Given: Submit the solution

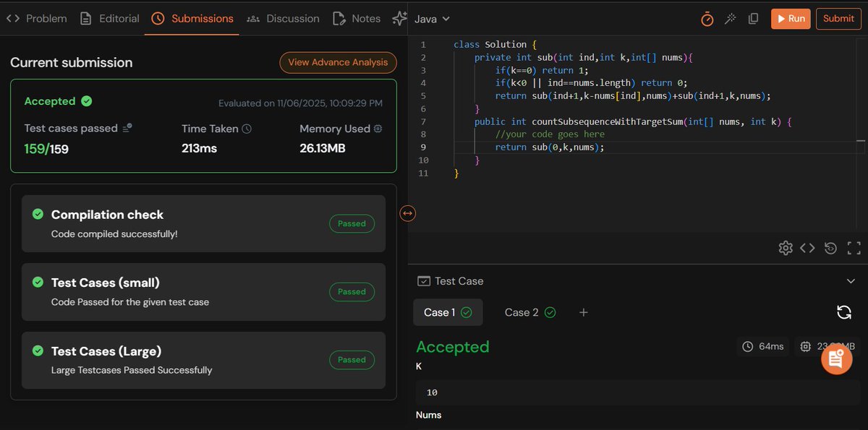Looking at the screenshot, I should click(x=838, y=19).
